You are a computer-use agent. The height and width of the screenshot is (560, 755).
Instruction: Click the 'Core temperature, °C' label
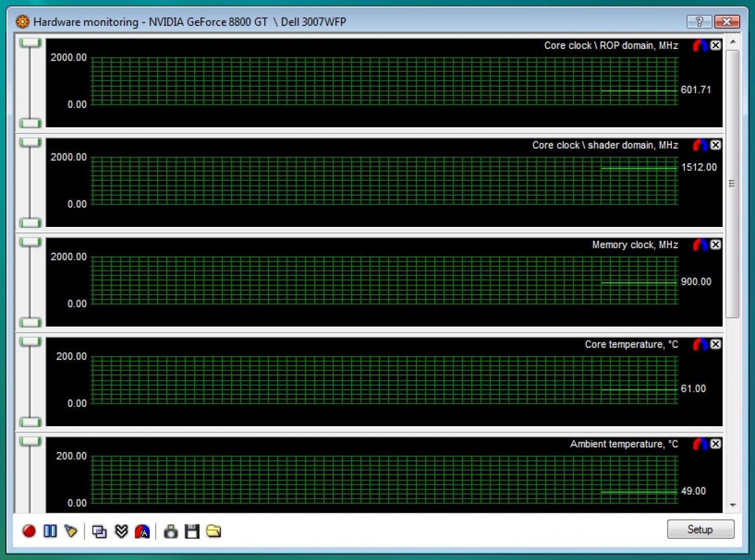coord(632,344)
